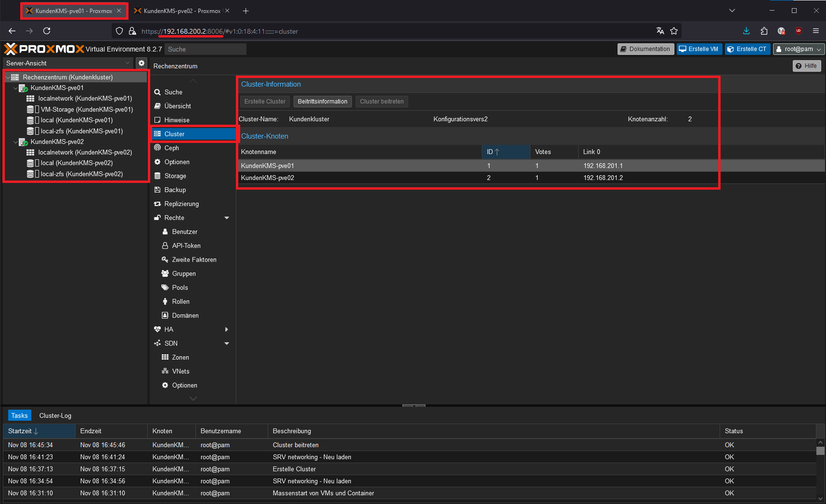The width and height of the screenshot is (826, 504).
Task: Switch to the Cluster-Log tab
Action: [x=55, y=415]
